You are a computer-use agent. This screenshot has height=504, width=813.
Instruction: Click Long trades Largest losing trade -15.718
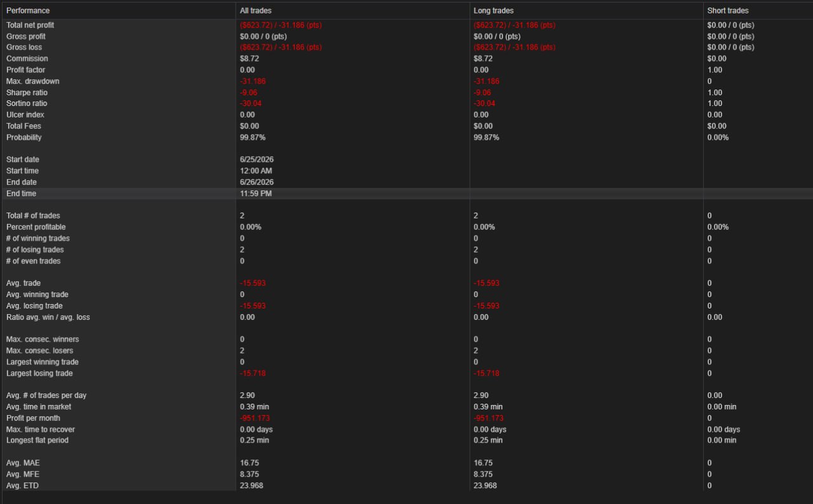[x=487, y=374]
